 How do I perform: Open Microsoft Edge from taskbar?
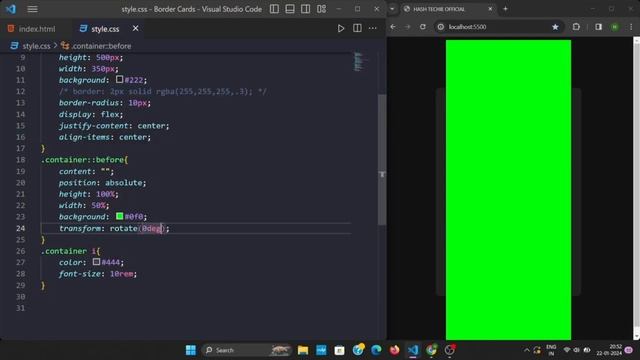coord(376,350)
